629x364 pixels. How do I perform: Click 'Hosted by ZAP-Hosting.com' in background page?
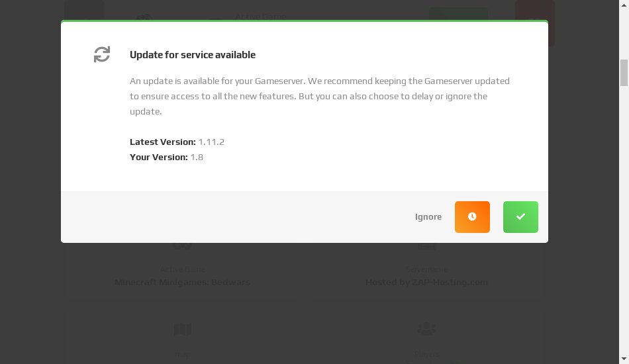[426, 282]
